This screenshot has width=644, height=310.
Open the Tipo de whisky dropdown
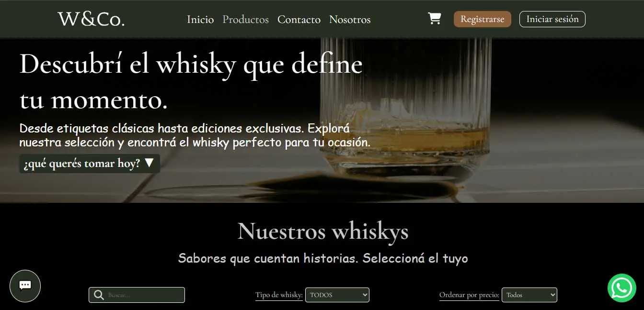tap(337, 295)
